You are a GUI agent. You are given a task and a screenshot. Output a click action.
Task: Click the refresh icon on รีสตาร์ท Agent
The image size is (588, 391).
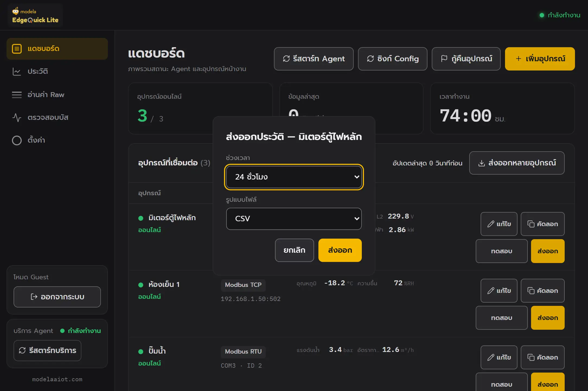[286, 59]
